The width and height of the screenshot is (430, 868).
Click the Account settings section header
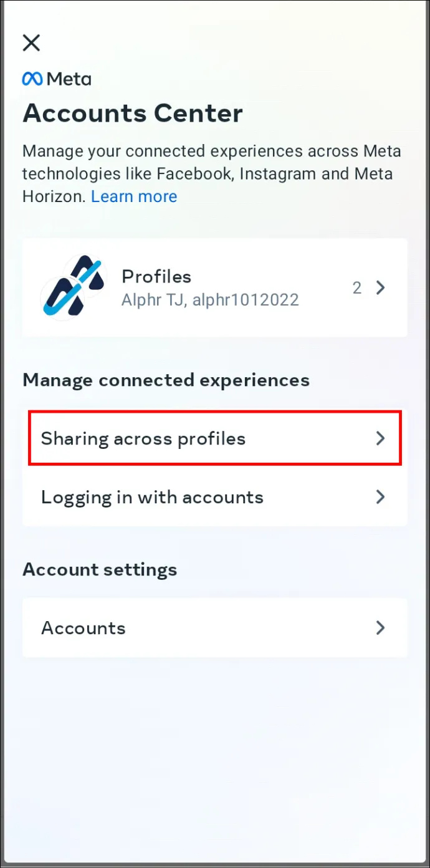click(x=100, y=569)
